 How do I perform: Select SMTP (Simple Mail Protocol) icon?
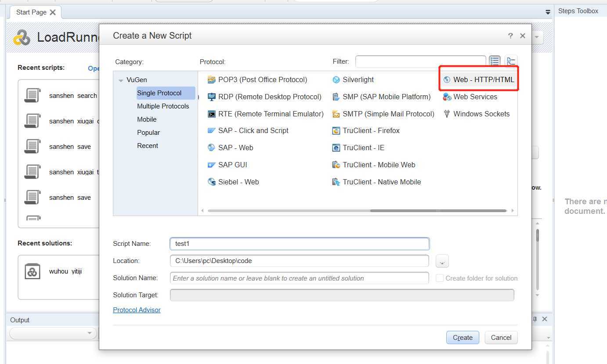336,114
